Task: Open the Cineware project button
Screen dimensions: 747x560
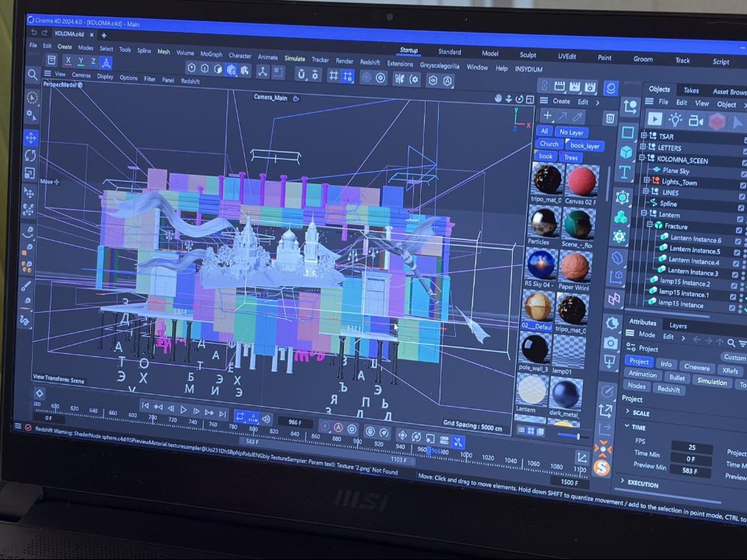Action: tap(696, 367)
